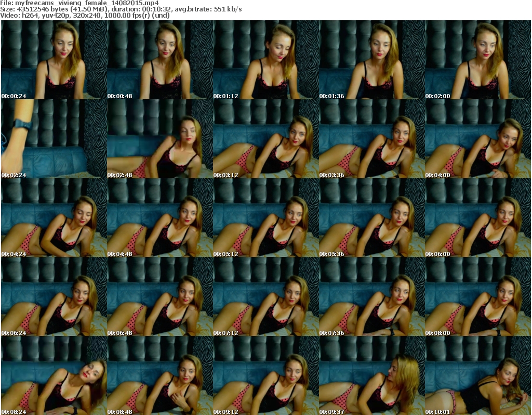Open the thumbnail stamped 00:08:48
Image resolution: width=532 pixels, height=415 pixels.
(x=160, y=376)
